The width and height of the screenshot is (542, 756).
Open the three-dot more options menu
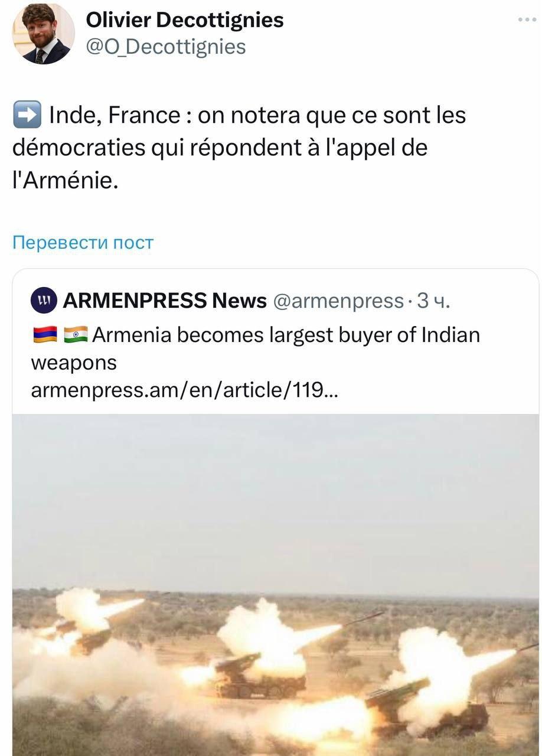527,20
